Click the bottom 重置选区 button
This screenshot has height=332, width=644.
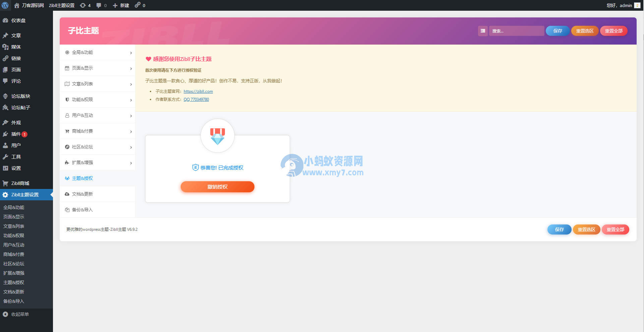pyautogui.click(x=586, y=229)
